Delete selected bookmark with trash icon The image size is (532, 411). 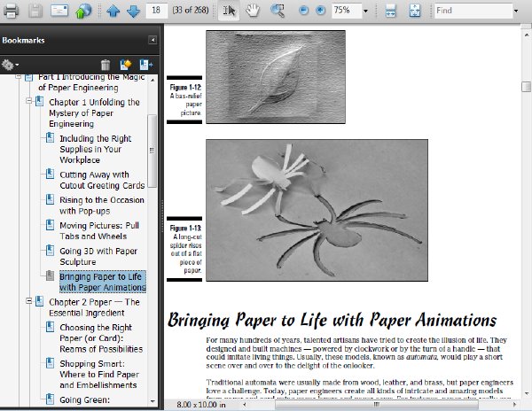(106, 65)
